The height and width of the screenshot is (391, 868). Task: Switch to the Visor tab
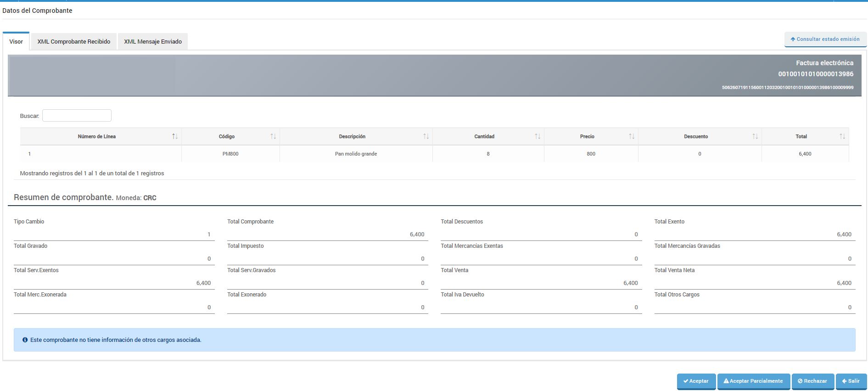[16, 41]
